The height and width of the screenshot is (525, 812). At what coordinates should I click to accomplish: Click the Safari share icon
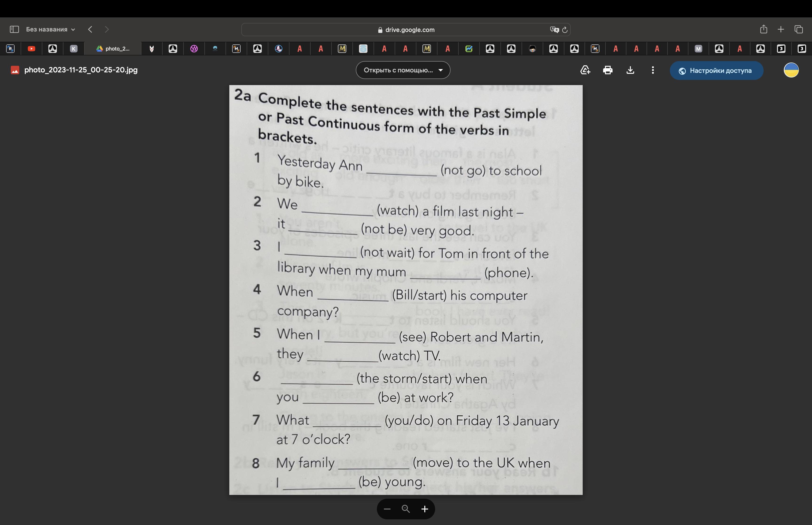pos(763,29)
